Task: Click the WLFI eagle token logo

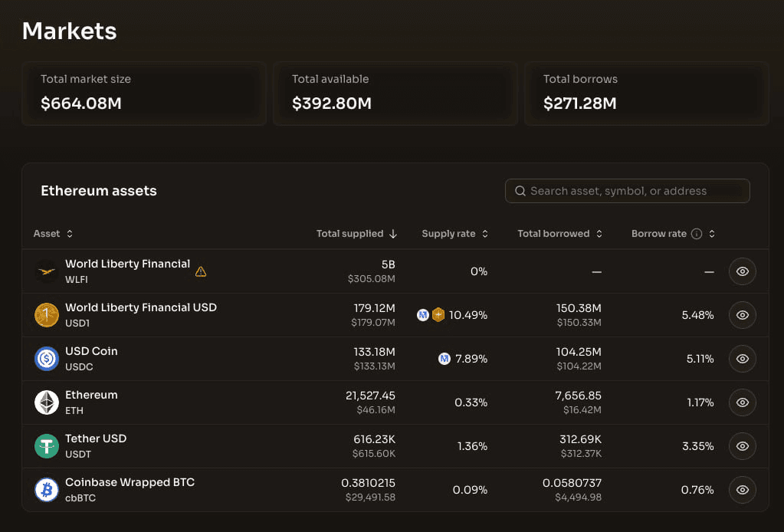Action: point(47,271)
